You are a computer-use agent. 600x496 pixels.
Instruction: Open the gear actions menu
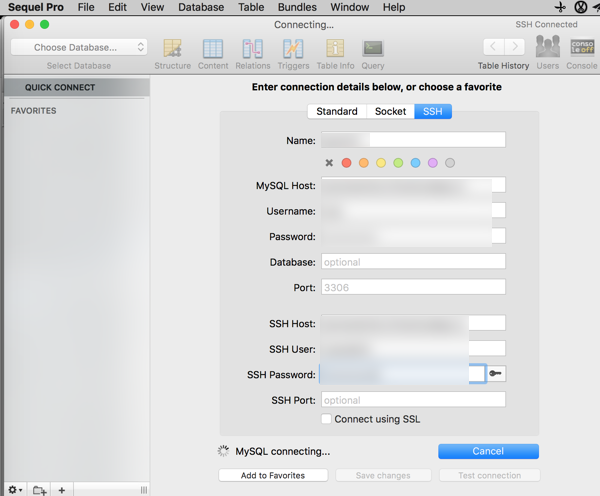point(15,489)
